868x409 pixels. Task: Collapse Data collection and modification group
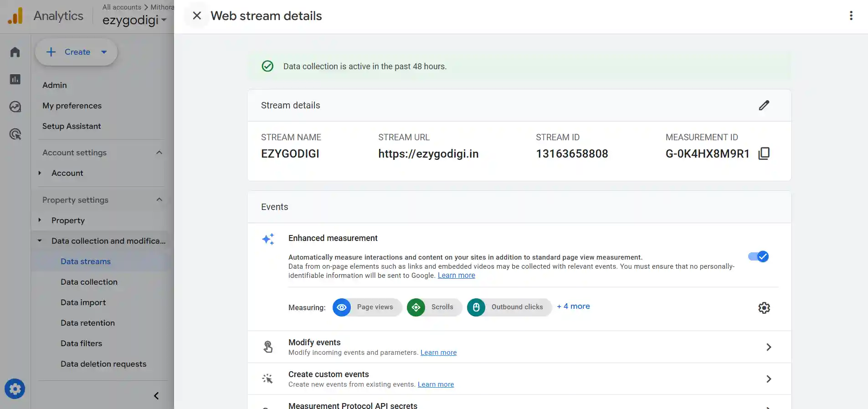point(40,241)
